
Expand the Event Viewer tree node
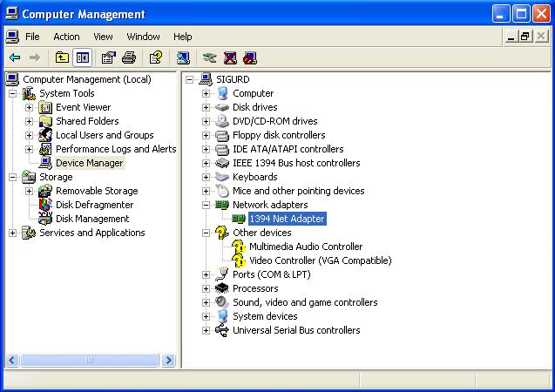(29, 107)
